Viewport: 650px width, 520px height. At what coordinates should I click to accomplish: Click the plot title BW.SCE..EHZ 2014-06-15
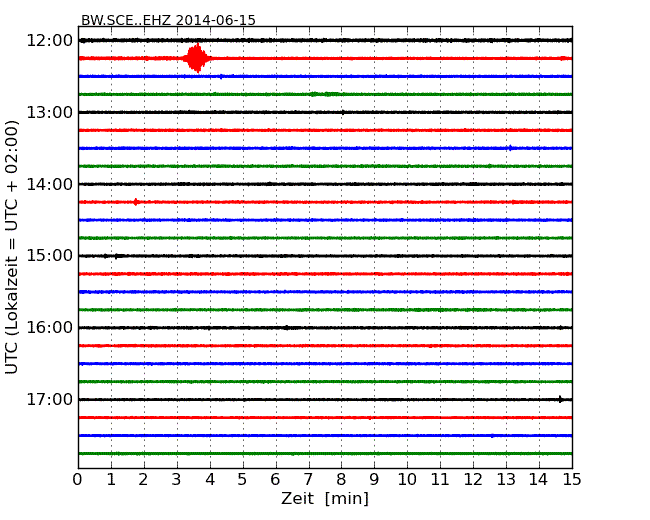tap(168, 20)
